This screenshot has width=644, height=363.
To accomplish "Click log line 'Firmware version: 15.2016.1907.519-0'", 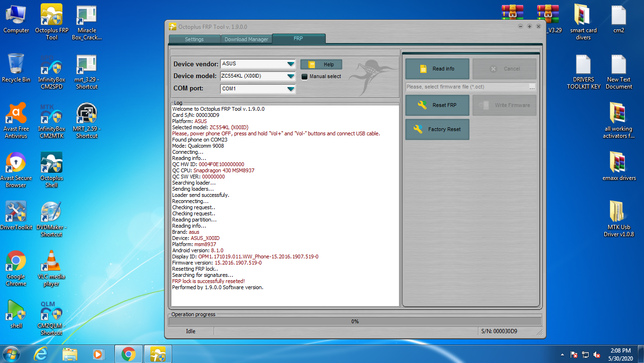I will (x=217, y=263).
